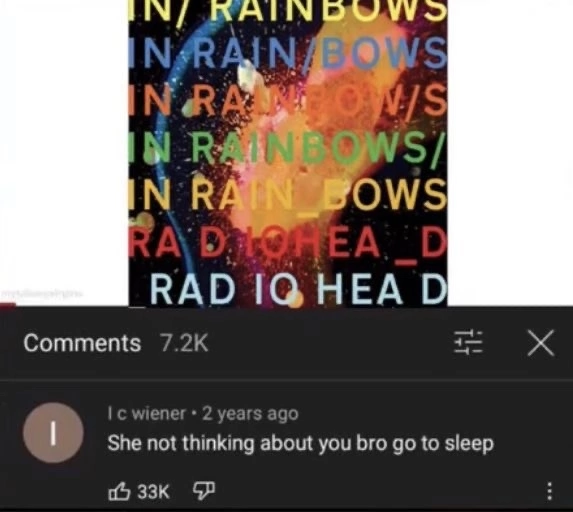Tap the red RA D IOHEA_D line

pyautogui.click(x=289, y=245)
